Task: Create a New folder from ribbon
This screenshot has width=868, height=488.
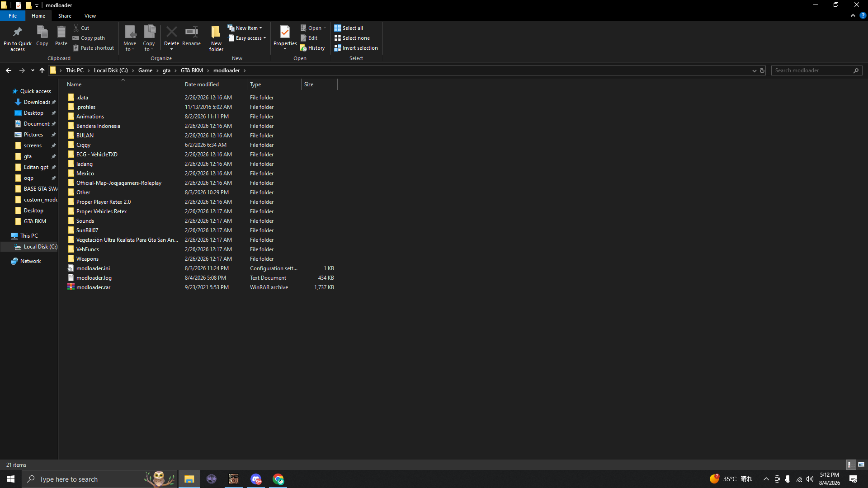Action: click(x=216, y=38)
